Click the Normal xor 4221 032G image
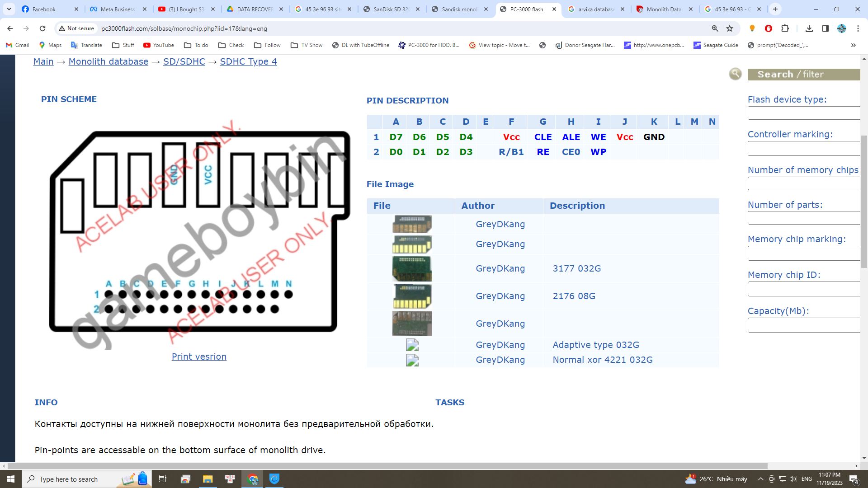868x488 pixels. 412,360
